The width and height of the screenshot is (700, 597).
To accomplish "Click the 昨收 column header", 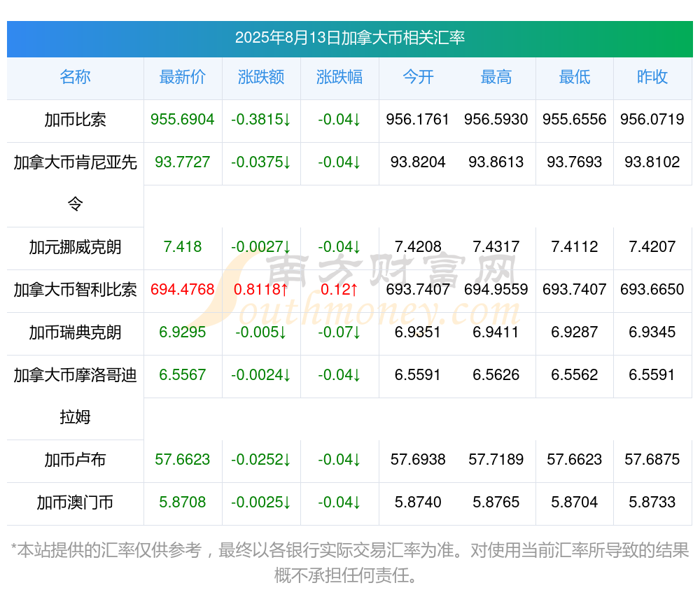I will (652, 77).
